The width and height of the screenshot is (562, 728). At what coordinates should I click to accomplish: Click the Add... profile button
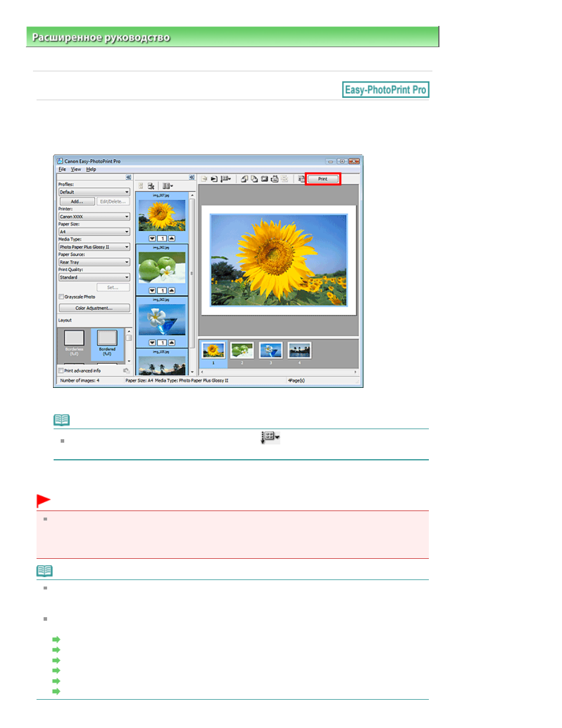coord(77,202)
